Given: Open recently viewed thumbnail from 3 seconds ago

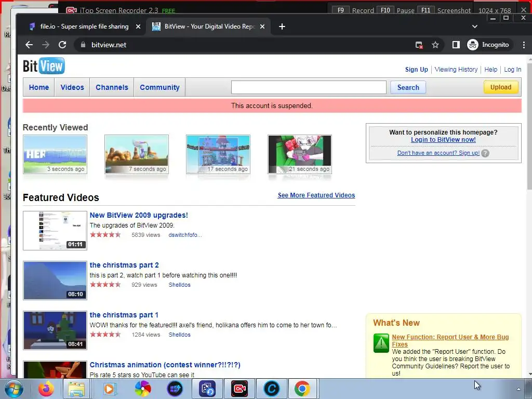Looking at the screenshot, I should [x=55, y=154].
